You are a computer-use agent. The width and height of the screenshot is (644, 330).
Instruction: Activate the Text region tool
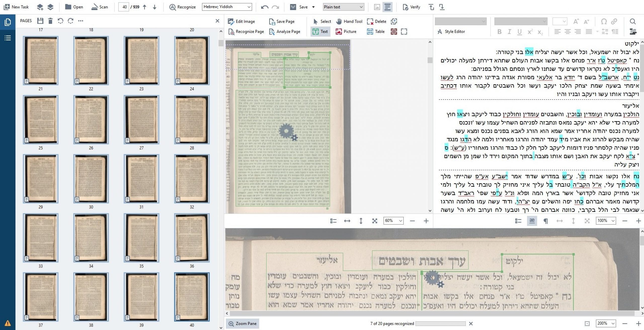pyautogui.click(x=320, y=31)
